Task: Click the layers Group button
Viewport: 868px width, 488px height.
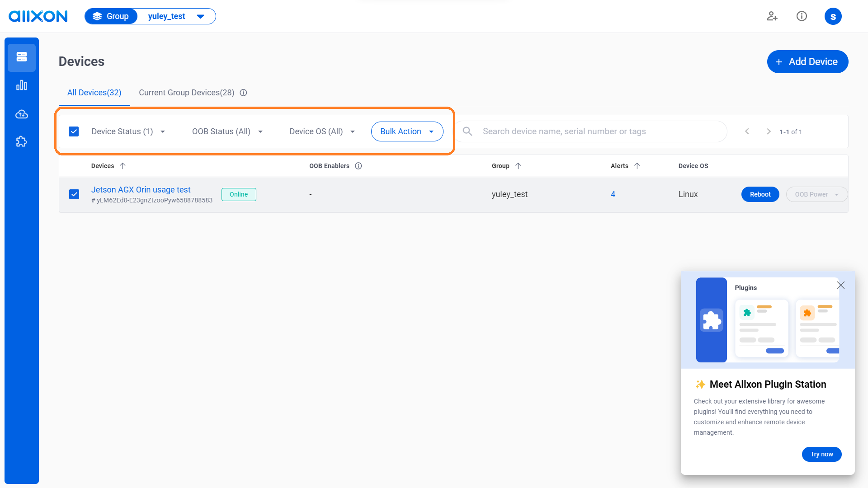Action: 111,16
